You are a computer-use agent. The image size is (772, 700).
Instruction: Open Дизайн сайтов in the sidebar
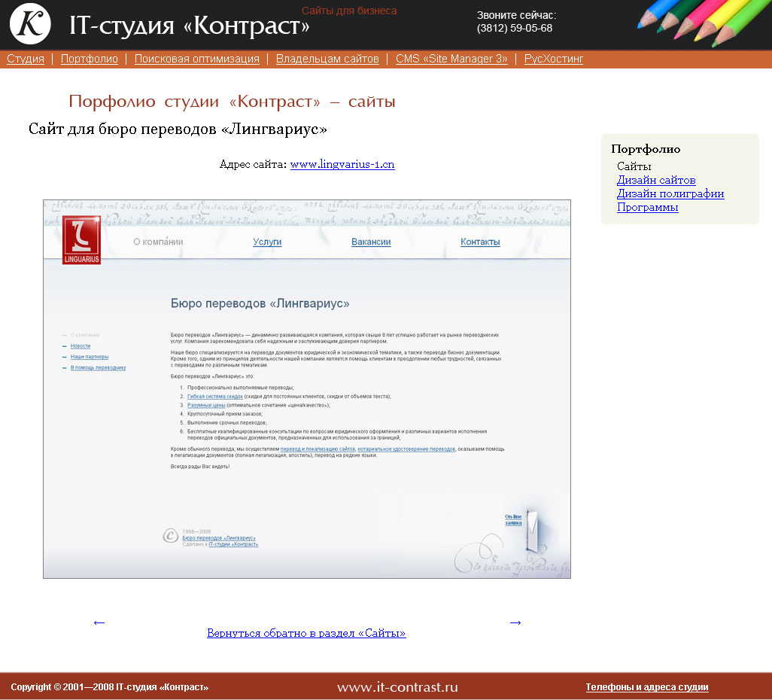[656, 180]
